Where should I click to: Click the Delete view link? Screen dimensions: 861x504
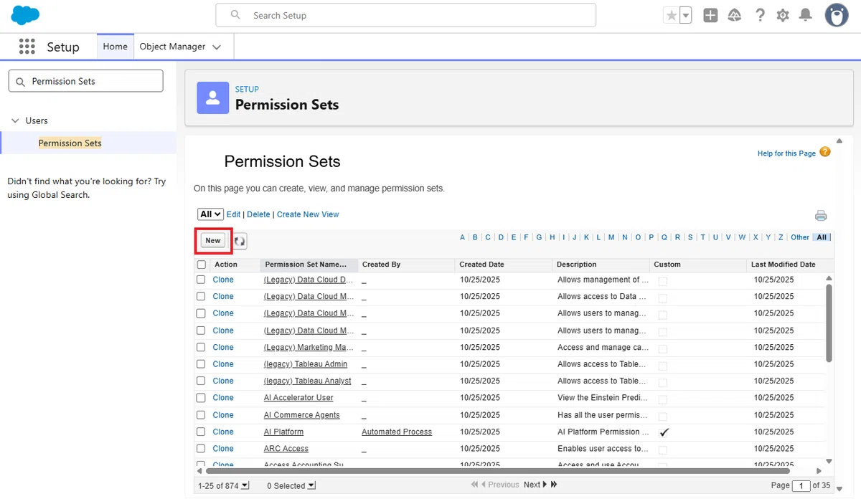(258, 214)
